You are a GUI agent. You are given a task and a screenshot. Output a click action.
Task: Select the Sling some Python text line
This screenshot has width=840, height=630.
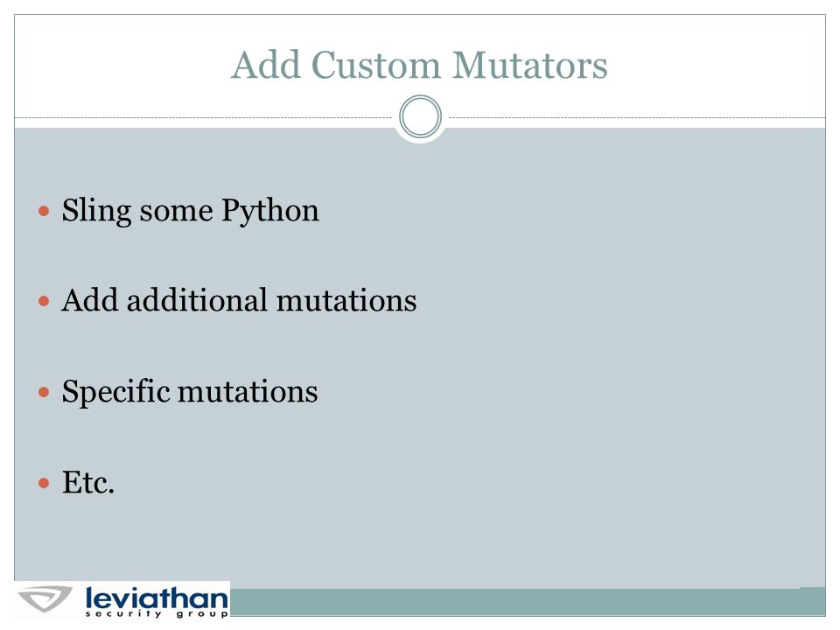click(x=190, y=211)
